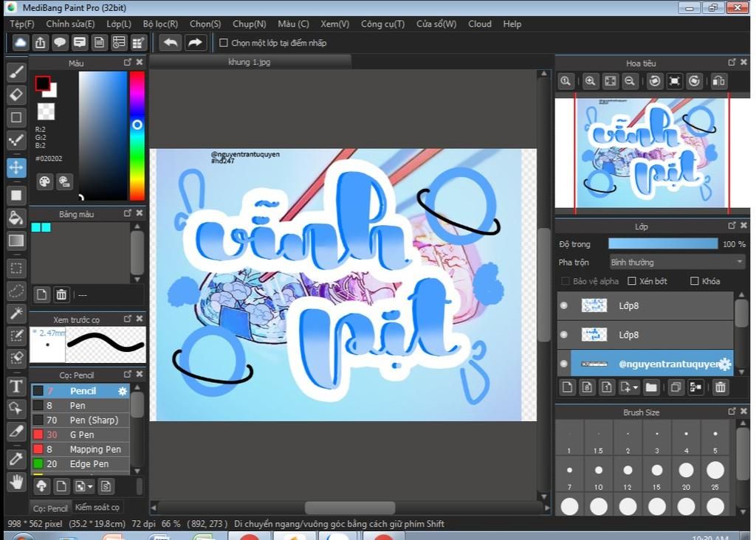Select the Move tool
The width and height of the screenshot is (756, 540).
pyautogui.click(x=16, y=167)
